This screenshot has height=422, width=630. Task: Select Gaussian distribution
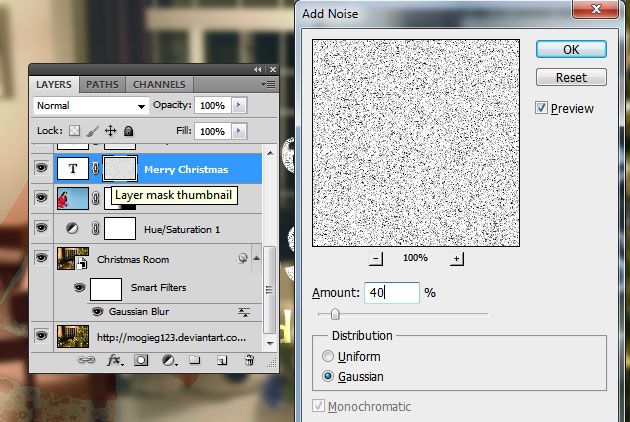[328, 376]
